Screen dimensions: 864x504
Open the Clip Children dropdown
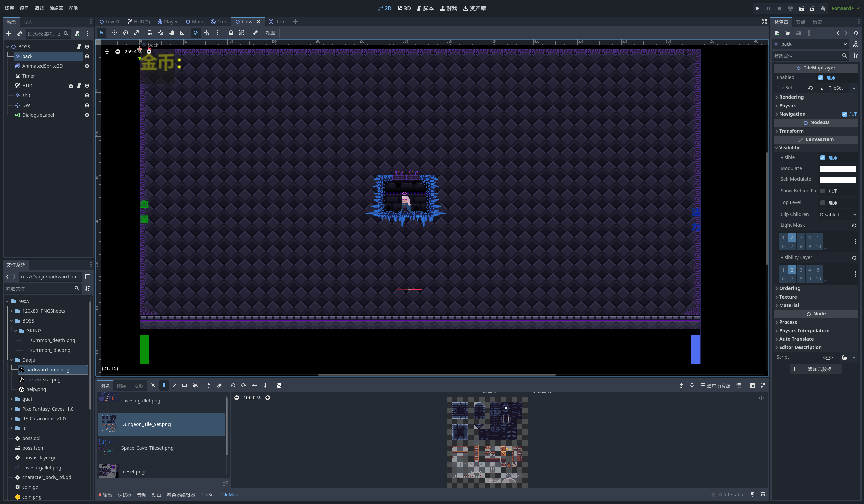click(x=838, y=215)
